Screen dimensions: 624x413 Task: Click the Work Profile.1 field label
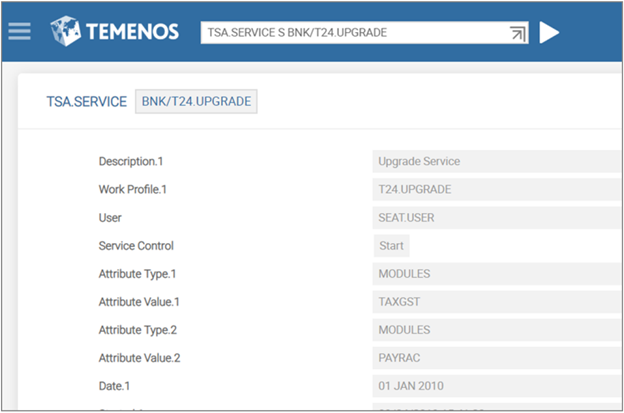[x=134, y=190]
